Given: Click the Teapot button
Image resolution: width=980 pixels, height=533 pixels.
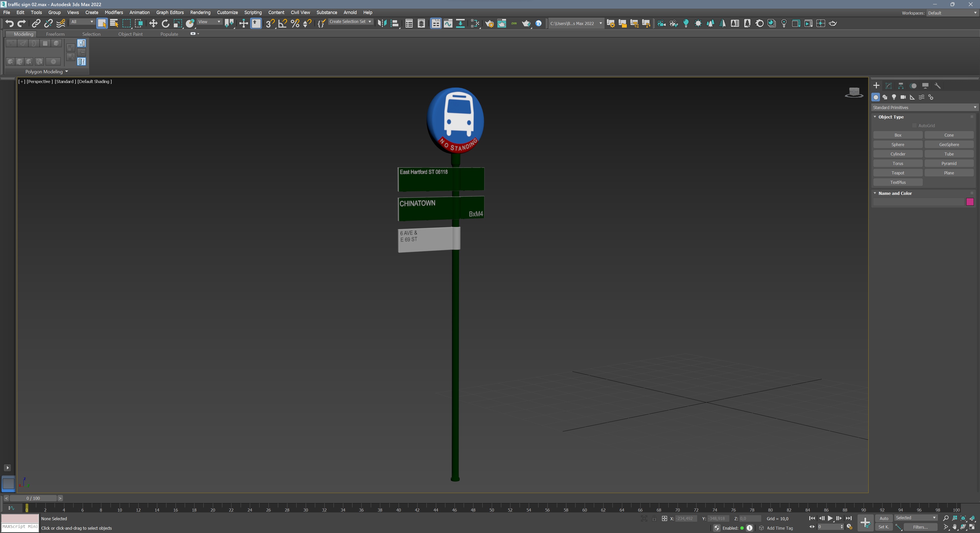Looking at the screenshot, I should (898, 173).
